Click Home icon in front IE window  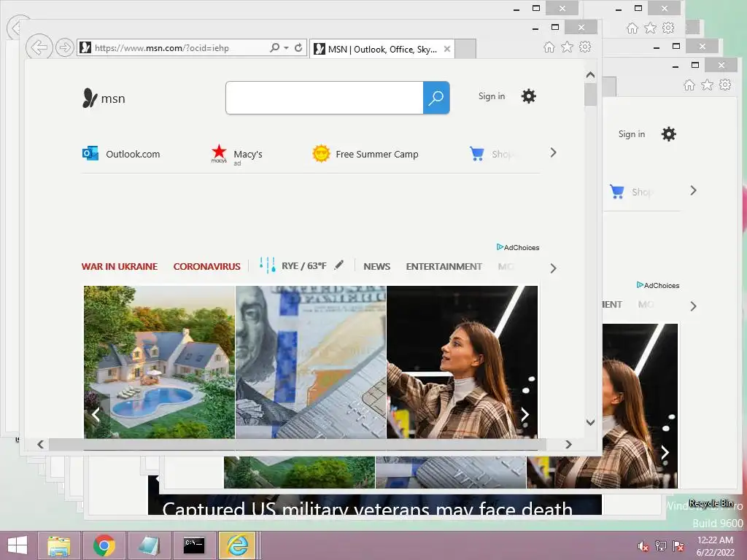pyautogui.click(x=549, y=47)
